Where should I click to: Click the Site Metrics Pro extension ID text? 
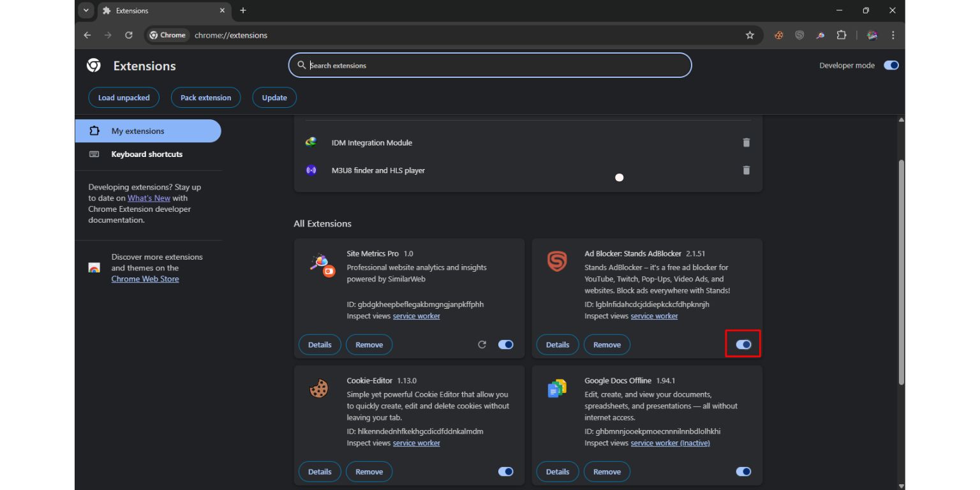tap(415, 305)
